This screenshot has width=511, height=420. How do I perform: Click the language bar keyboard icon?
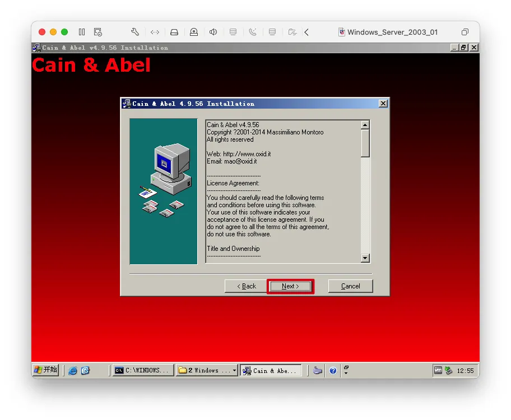[318, 371]
